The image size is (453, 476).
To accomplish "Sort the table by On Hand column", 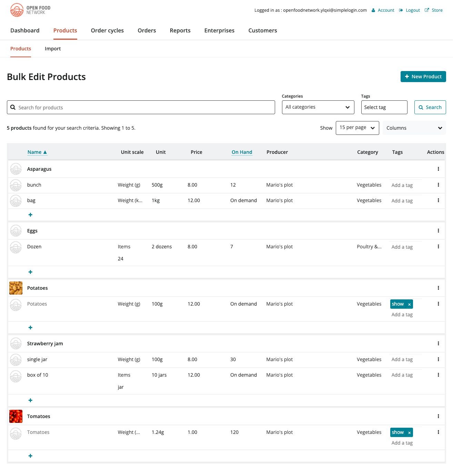I will (242, 152).
